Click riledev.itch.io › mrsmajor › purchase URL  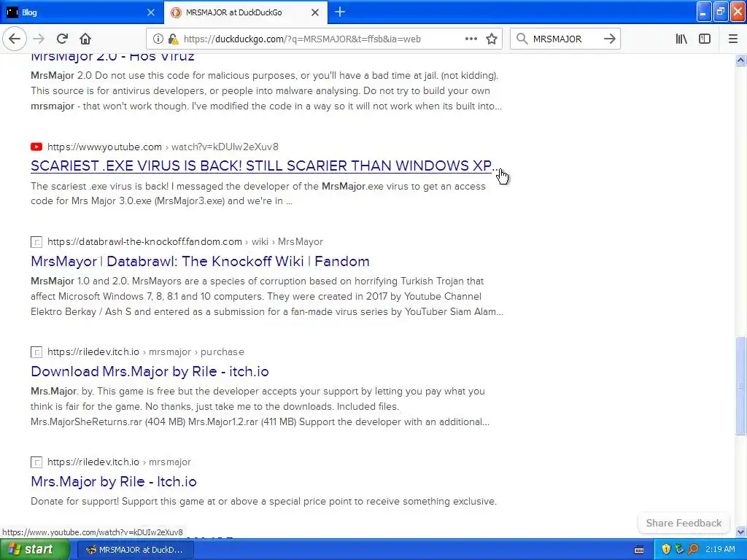146,352
